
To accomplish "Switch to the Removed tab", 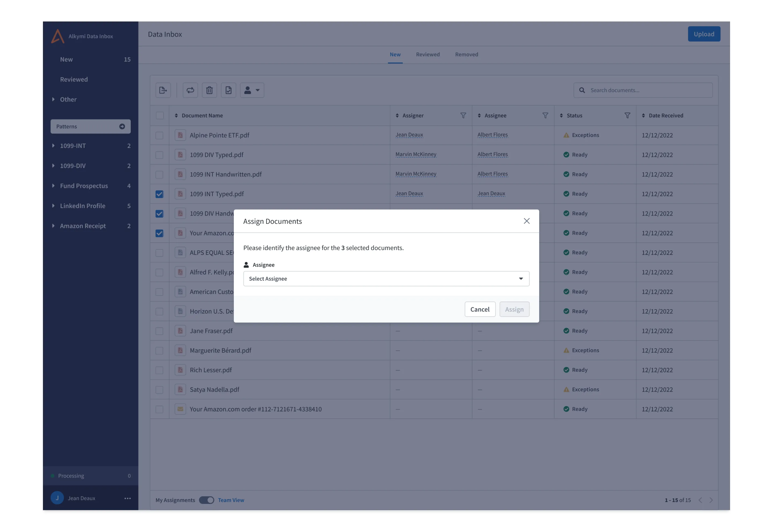I will [x=466, y=54].
